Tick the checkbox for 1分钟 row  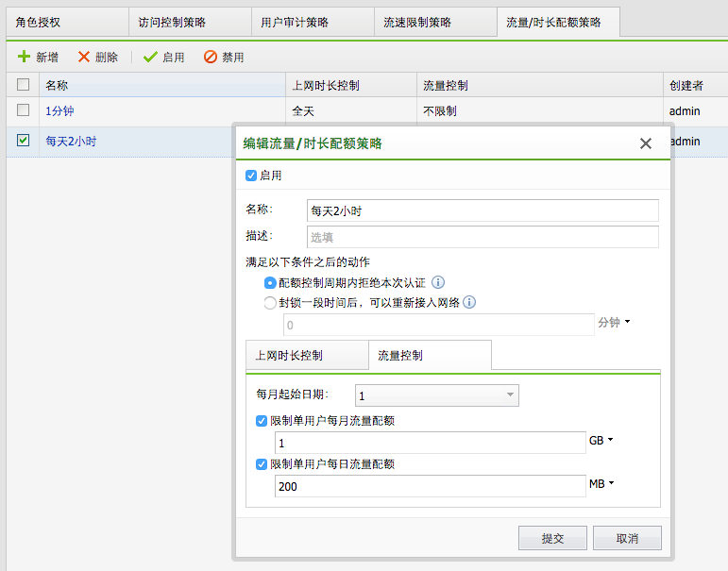[x=24, y=110]
